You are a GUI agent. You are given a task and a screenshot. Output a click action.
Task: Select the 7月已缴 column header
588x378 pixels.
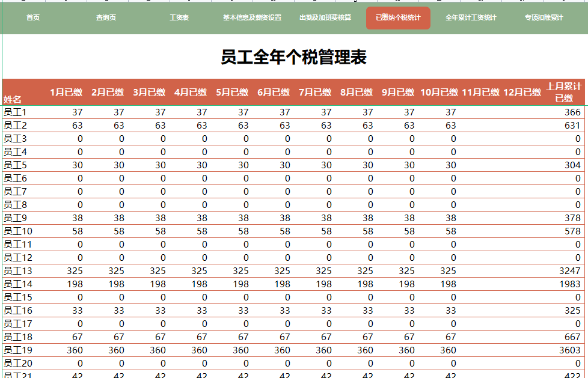[x=315, y=93]
